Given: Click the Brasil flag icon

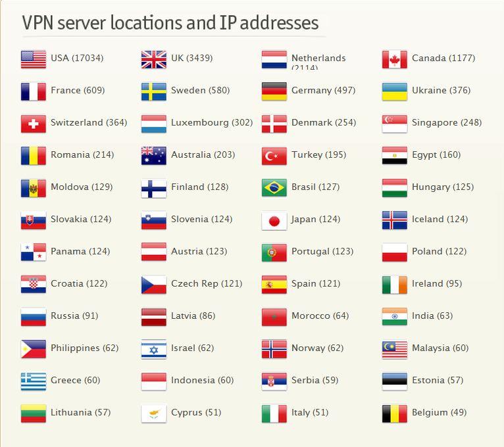Looking at the screenshot, I should 274,188.
